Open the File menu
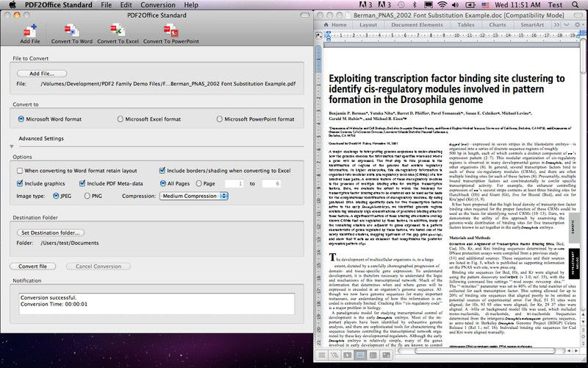This screenshot has width=588, height=368. 106,5
